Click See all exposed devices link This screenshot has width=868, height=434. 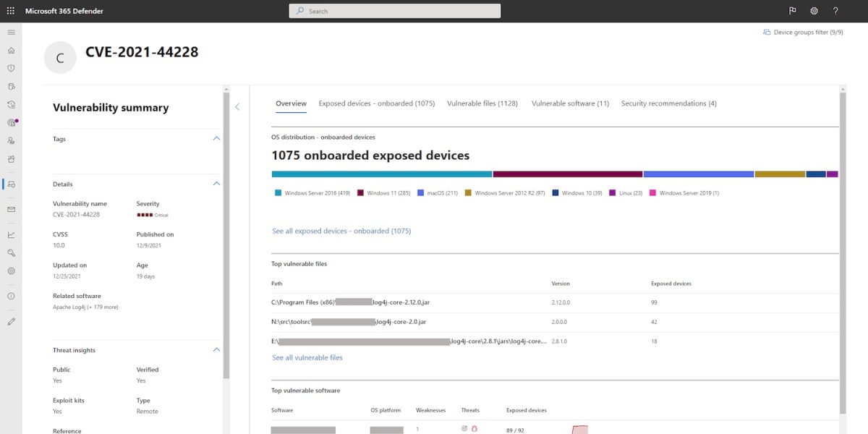click(x=341, y=231)
